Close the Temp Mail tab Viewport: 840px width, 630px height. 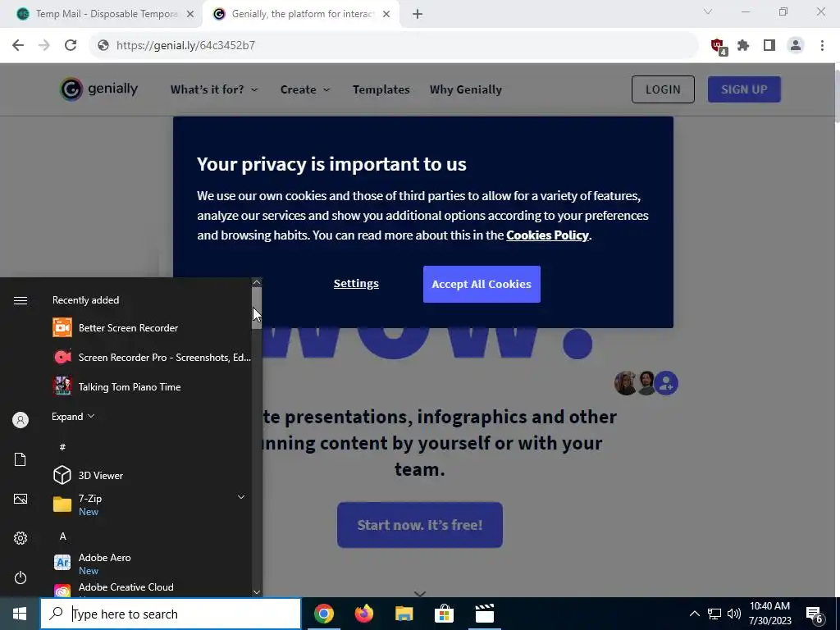(190, 14)
